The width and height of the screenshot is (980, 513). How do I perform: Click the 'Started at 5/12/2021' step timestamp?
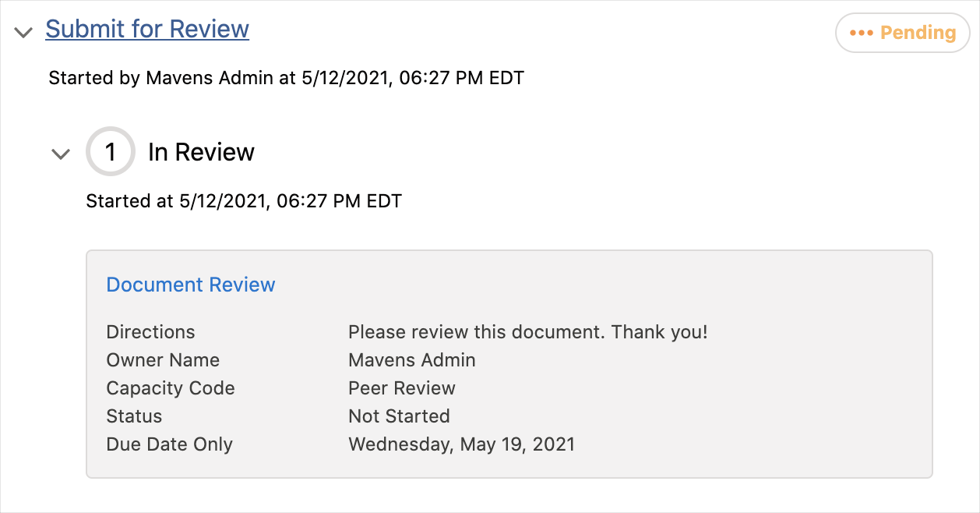tap(243, 201)
